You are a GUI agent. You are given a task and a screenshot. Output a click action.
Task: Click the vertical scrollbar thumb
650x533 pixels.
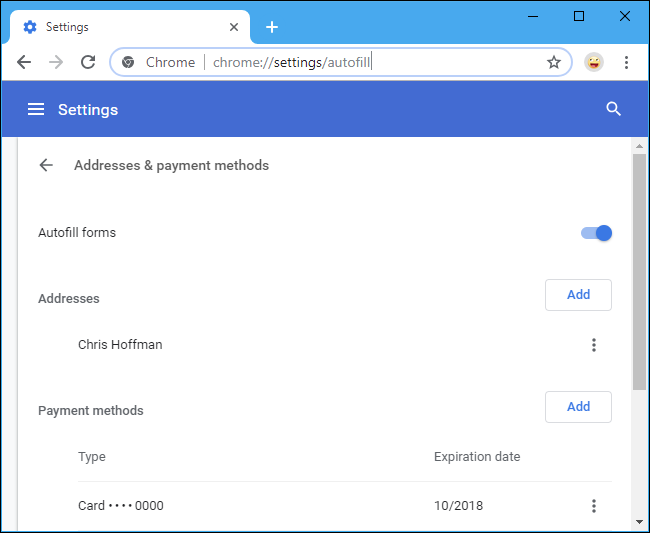point(639,272)
